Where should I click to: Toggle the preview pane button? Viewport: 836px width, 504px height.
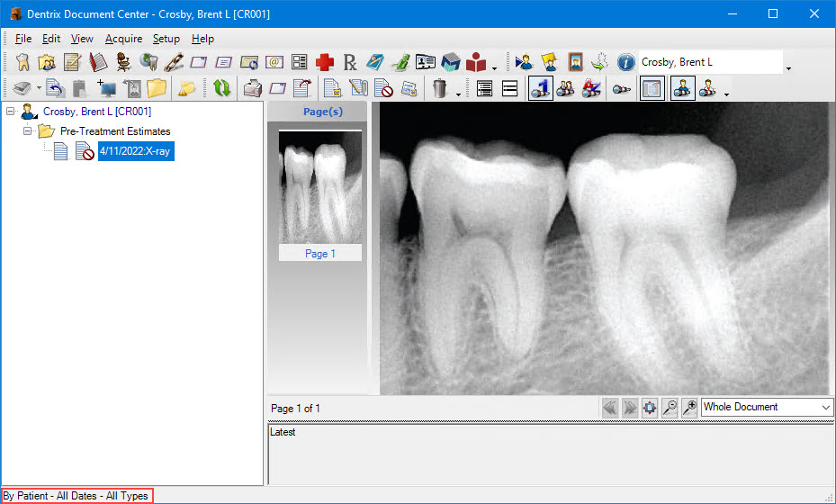[x=651, y=88]
